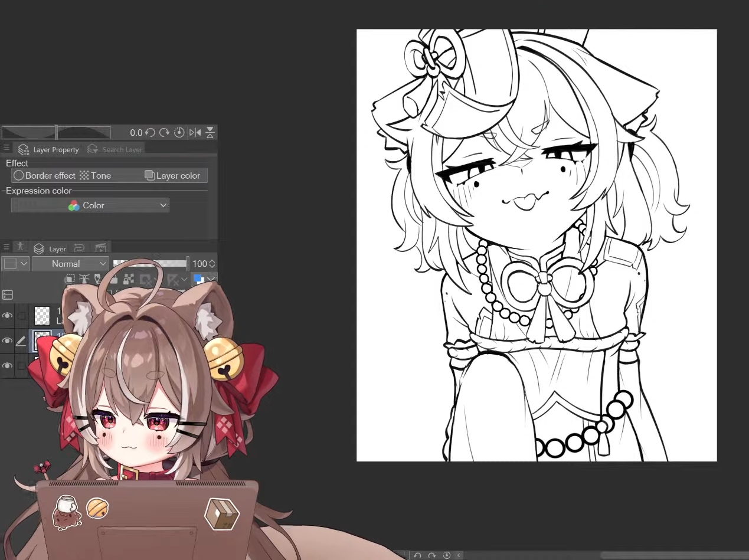The height and width of the screenshot is (560, 749).
Task: Enable the Tone effect
Action: point(96,175)
